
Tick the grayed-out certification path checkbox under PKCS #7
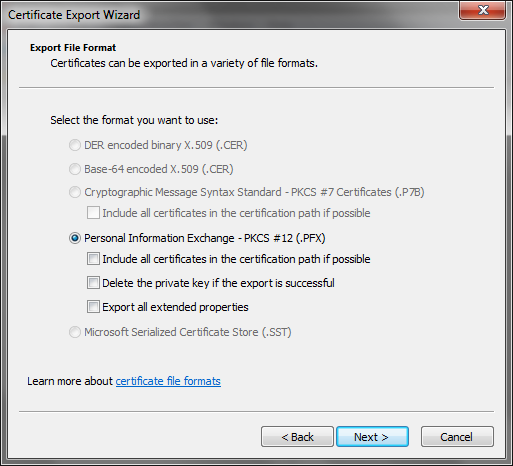pos(93,213)
